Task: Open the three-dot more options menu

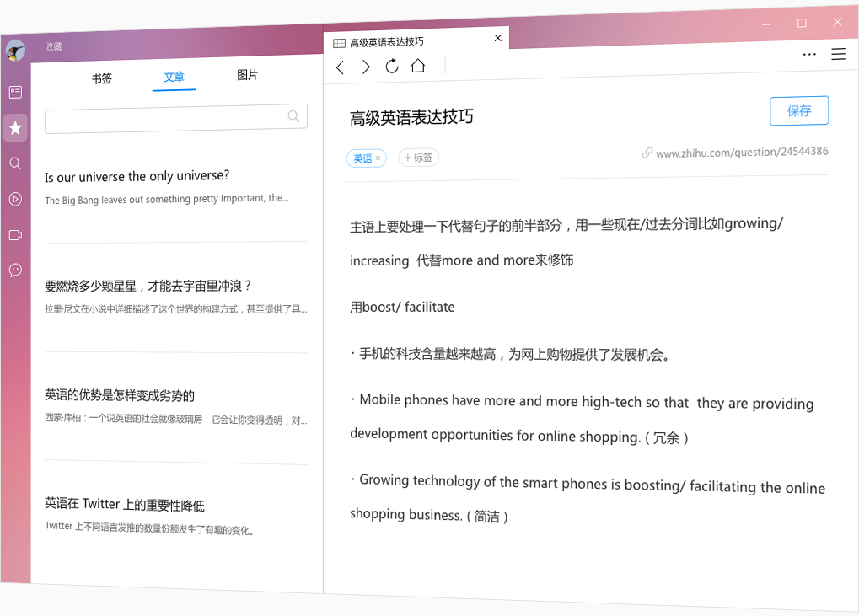Action: pyautogui.click(x=809, y=54)
